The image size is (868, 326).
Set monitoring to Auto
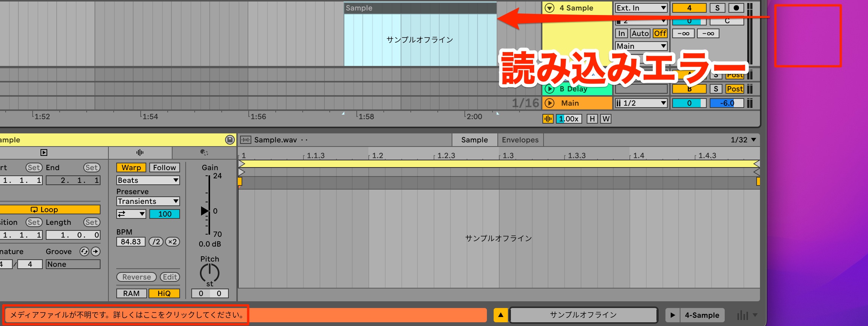point(640,33)
